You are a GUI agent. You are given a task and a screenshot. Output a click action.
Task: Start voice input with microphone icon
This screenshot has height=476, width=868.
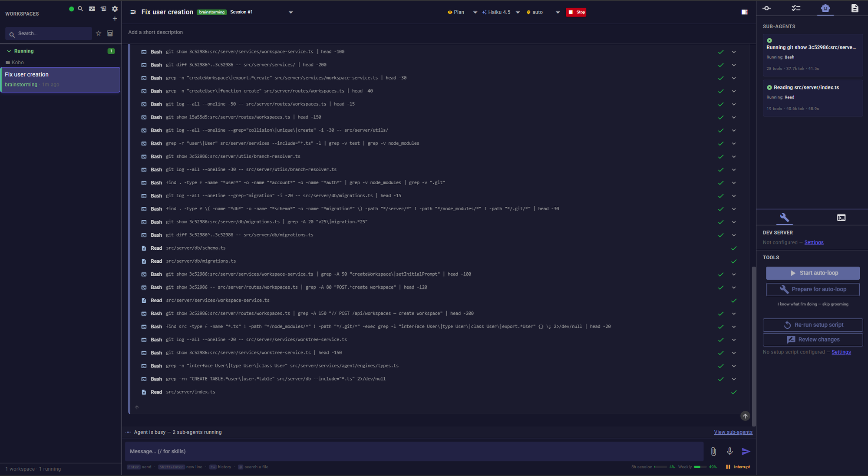(x=730, y=452)
